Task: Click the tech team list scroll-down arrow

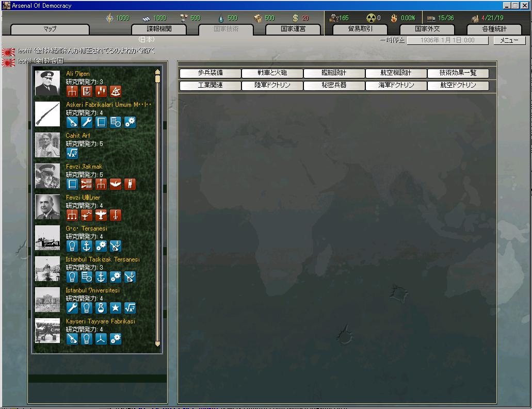Action: pyautogui.click(x=157, y=343)
